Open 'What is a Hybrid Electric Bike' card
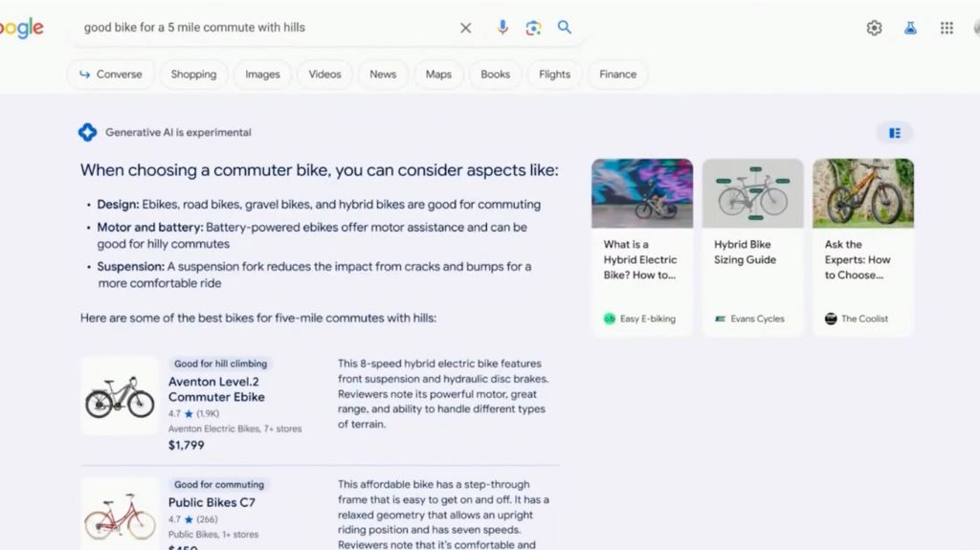Screen dimensions: 980x550 coord(642,248)
